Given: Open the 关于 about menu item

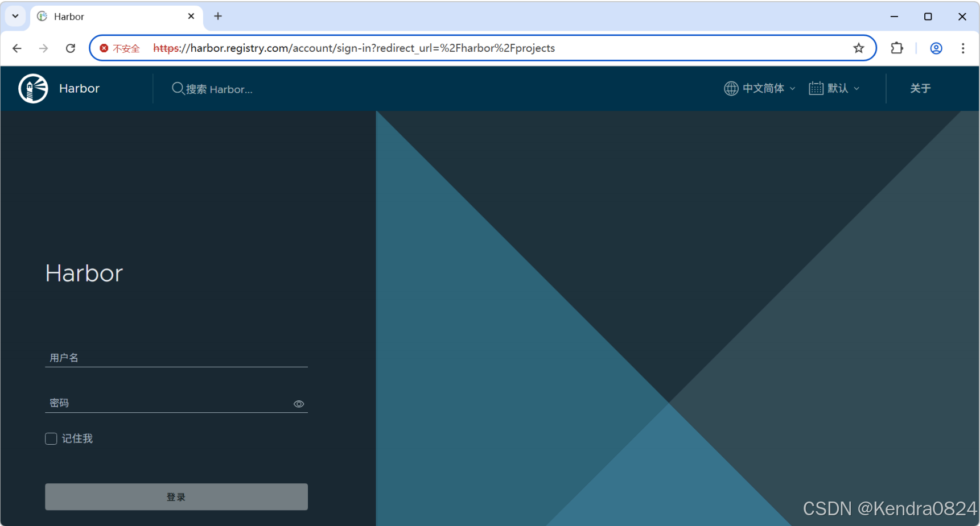Looking at the screenshot, I should (x=920, y=89).
